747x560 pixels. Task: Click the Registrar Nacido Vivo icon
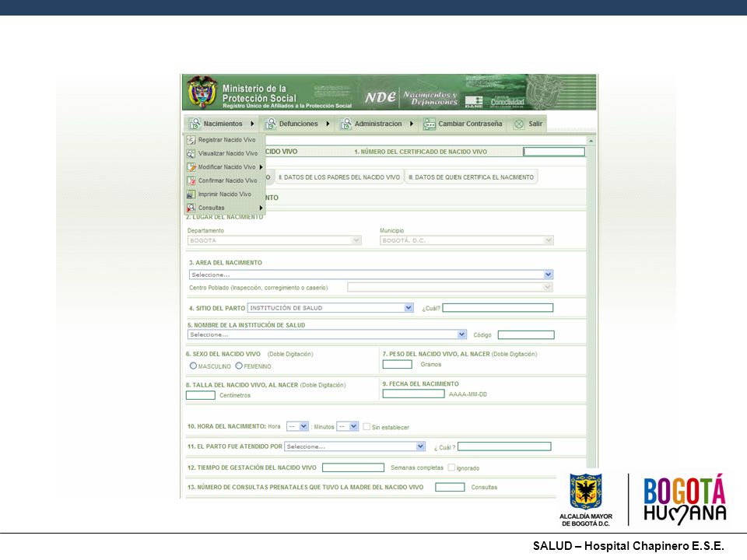pyautogui.click(x=191, y=140)
